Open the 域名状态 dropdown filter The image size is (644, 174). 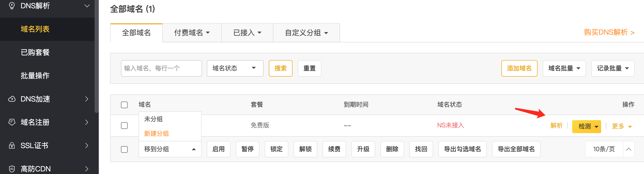[235, 68]
